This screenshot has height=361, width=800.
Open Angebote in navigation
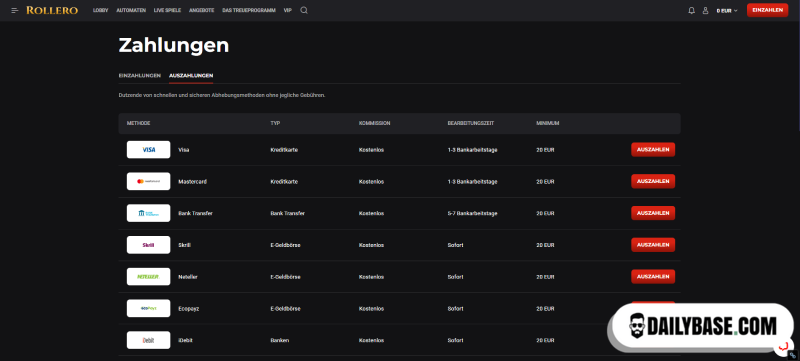[202, 10]
